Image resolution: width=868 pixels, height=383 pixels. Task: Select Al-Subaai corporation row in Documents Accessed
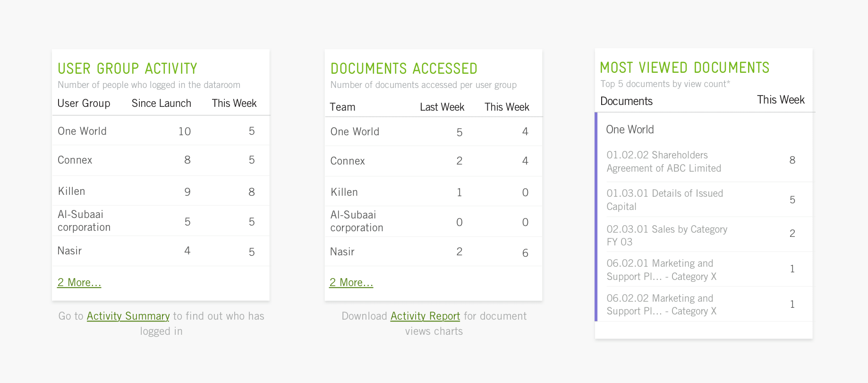434,221
